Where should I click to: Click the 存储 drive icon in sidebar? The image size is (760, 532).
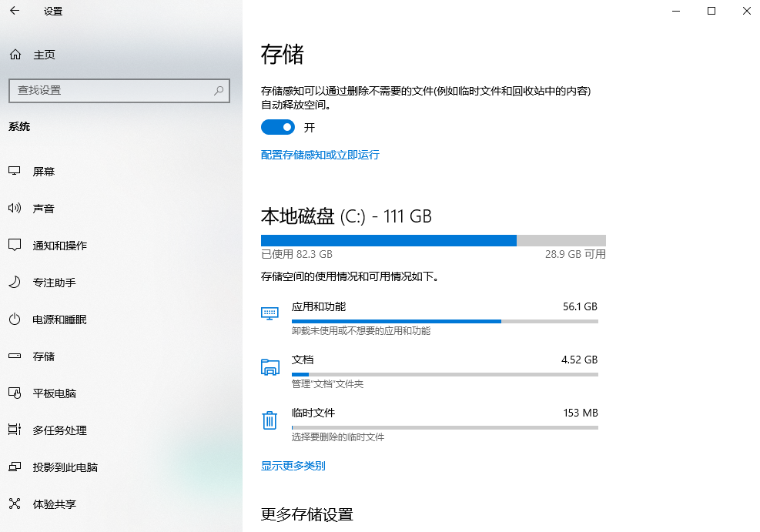click(15, 356)
